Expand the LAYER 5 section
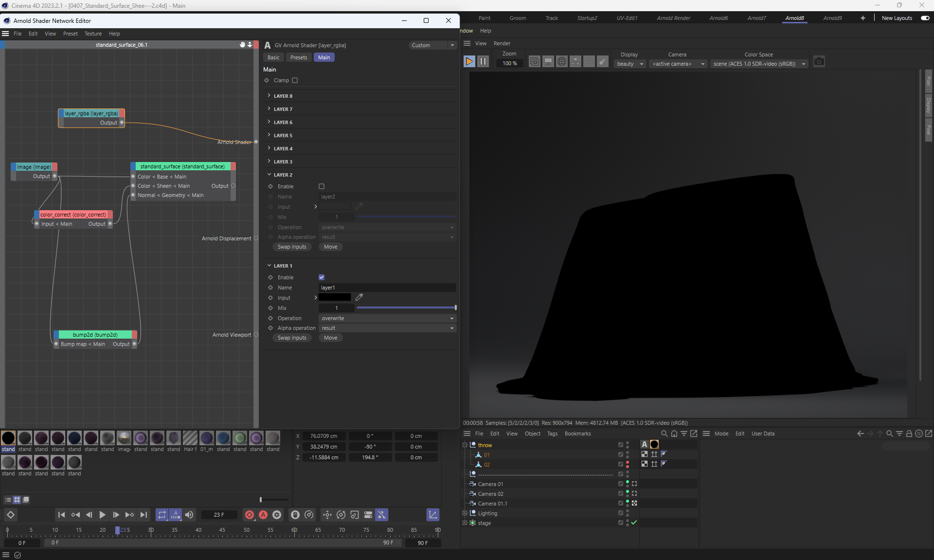Image resolution: width=934 pixels, height=560 pixels. coord(283,135)
